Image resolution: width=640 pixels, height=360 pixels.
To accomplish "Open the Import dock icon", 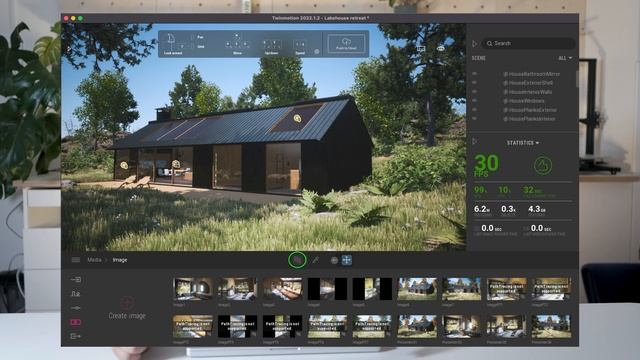I will click(x=76, y=280).
